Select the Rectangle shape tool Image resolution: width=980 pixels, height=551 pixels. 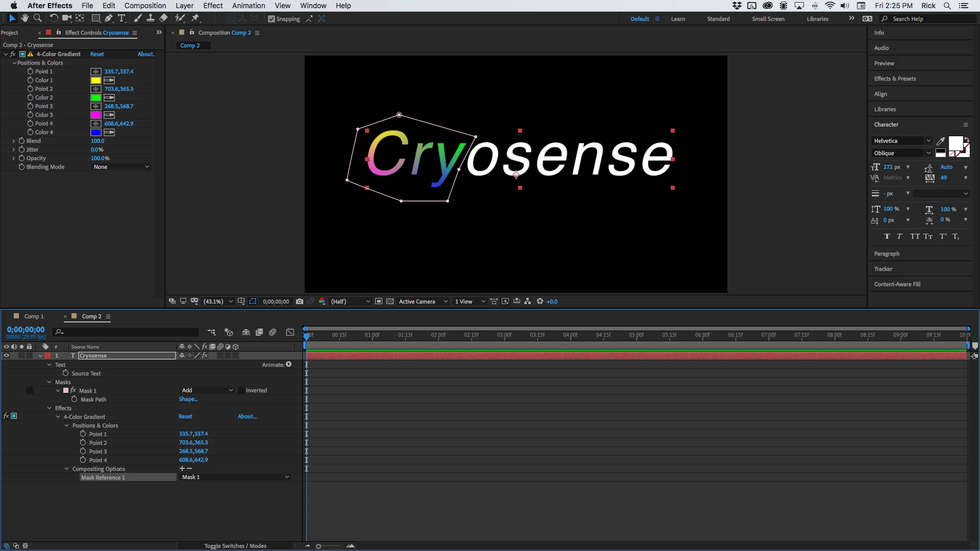coord(95,18)
